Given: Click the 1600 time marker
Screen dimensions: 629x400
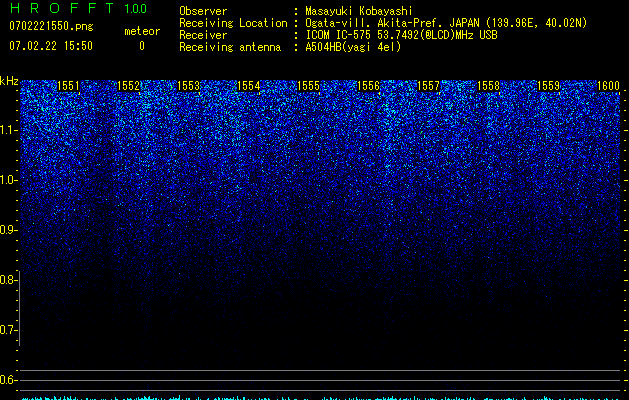Looking at the screenshot, I should click(x=609, y=86).
